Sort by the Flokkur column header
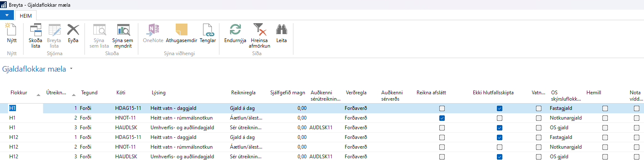The width and height of the screenshot is (644, 160). [19, 92]
